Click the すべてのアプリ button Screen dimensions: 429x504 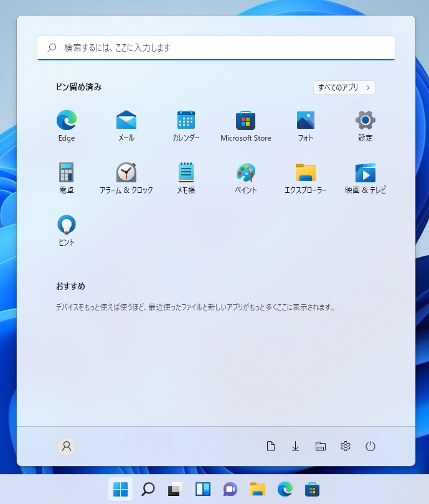click(344, 88)
